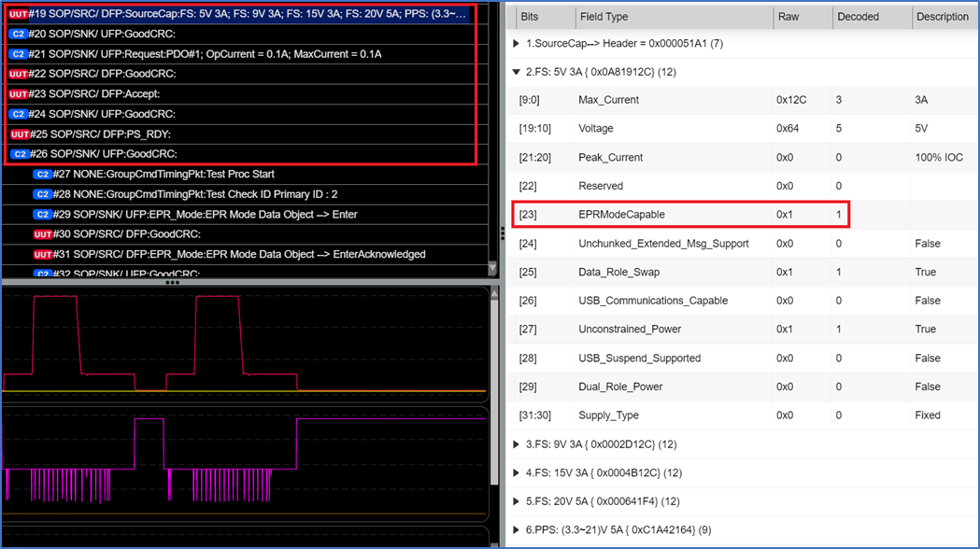The height and width of the screenshot is (549, 980).
Task: Click C2 badge on packet #27 Test Proc Start
Action: (42, 175)
